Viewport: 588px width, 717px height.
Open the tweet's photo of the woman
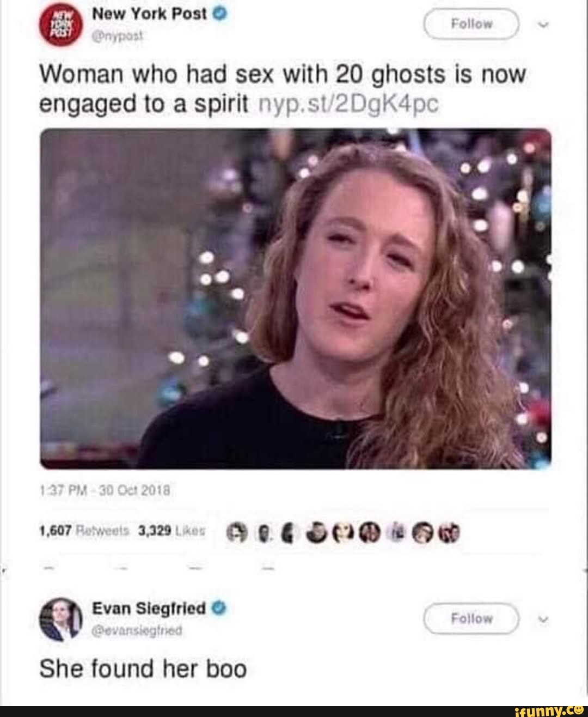[x=296, y=299]
